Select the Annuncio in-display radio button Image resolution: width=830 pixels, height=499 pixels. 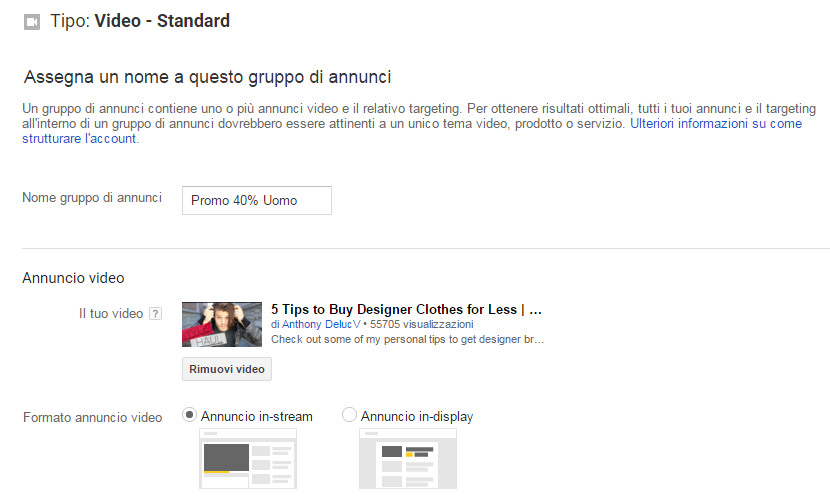349,415
